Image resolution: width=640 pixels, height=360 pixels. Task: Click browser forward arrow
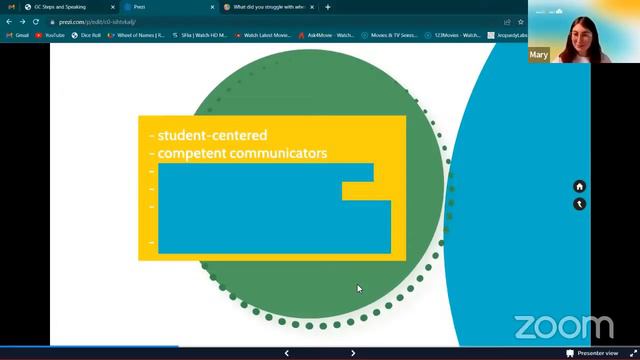(x=22, y=22)
